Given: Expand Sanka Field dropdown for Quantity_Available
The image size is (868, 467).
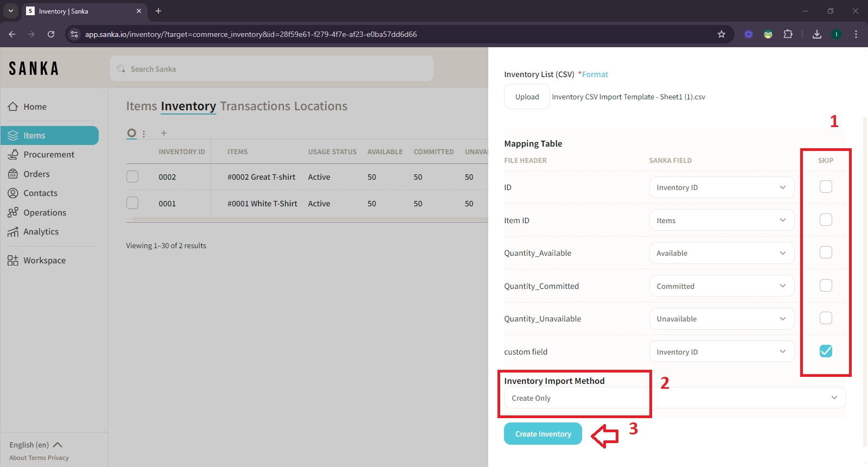Looking at the screenshot, I should (x=721, y=253).
